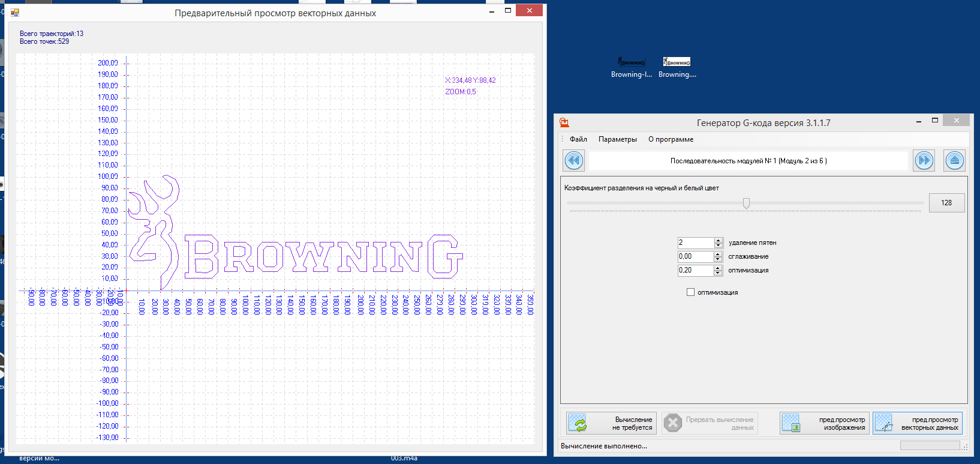Screen dimensions: 980x464
Task: Open пред.просмотр векторных данных vector preview
Action: (918, 423)
